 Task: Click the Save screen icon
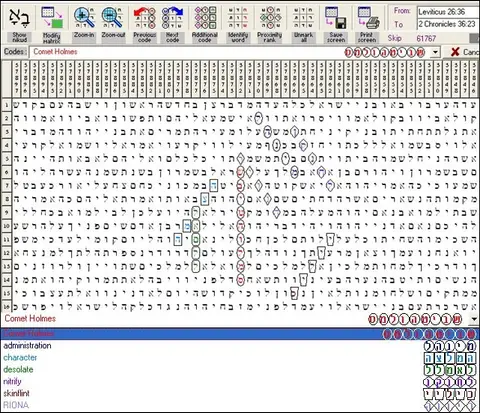click(336, 17)
